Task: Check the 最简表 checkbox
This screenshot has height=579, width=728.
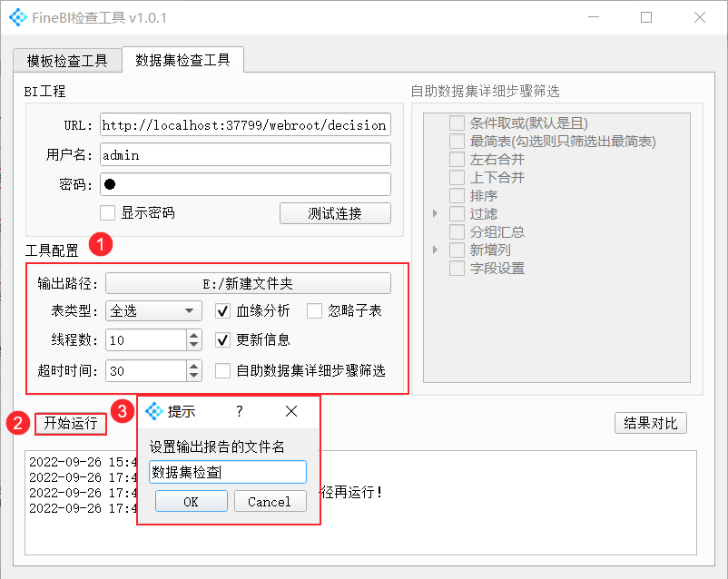Action: click(457, 142)
